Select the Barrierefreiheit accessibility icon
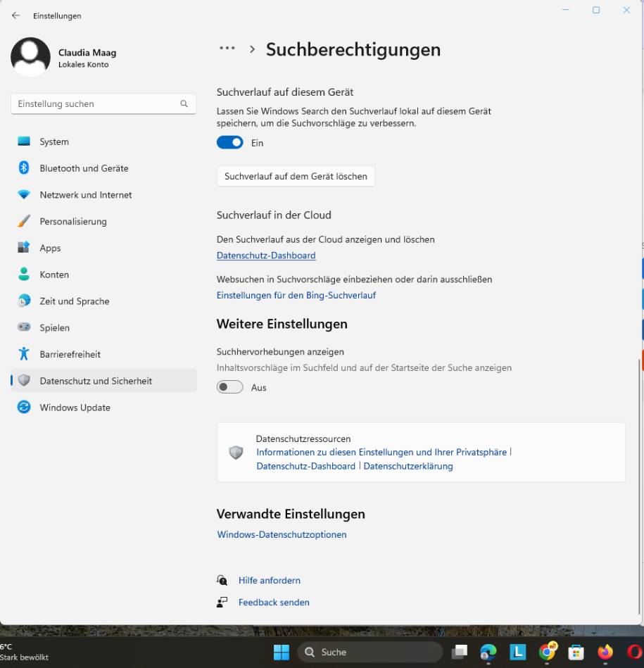 [x=25, y=354]
